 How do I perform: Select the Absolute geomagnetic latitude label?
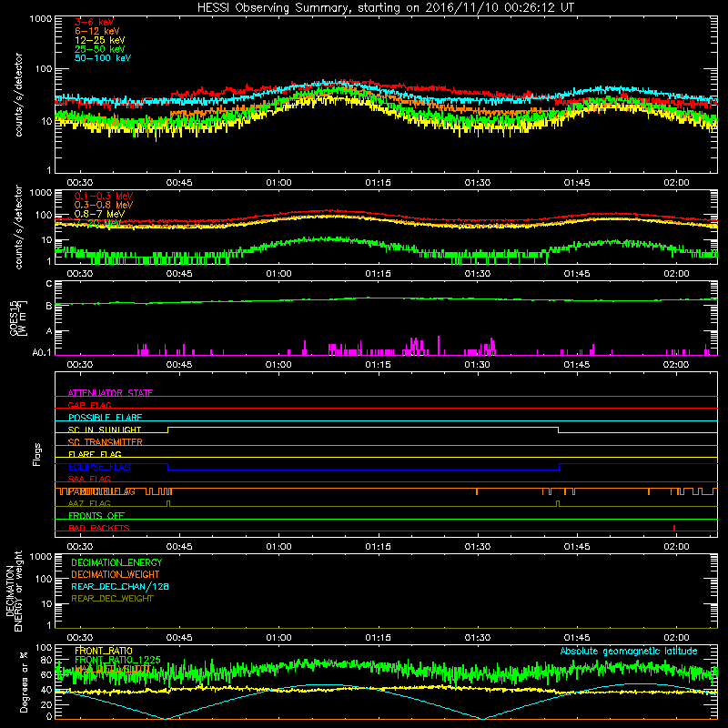pos(629,651)
